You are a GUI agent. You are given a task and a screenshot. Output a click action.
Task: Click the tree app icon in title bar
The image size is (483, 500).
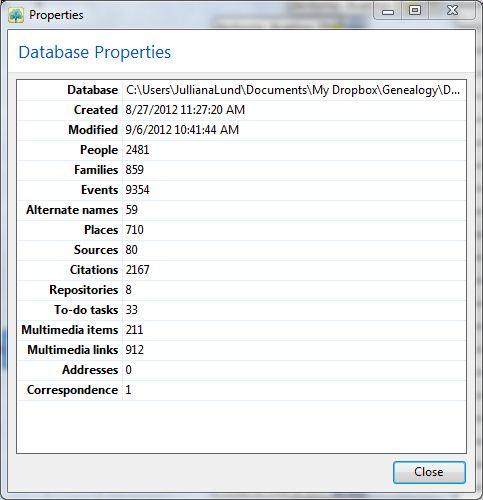(x=16, y=15)
